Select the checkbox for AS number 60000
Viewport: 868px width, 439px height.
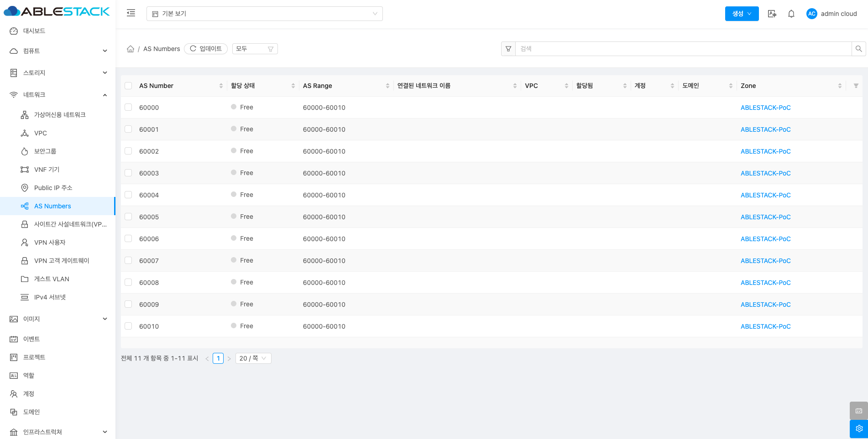pyautogui.click(x=128, y=107)
